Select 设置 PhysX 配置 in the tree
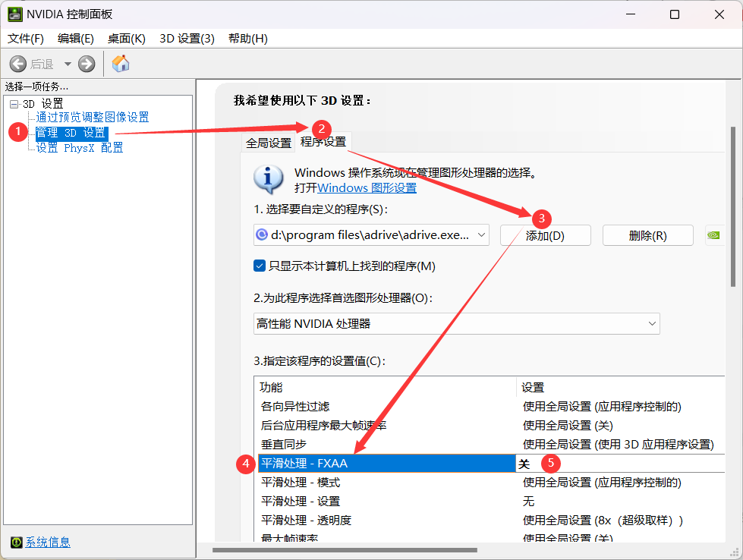Screen dimensions: 743x560 point(80,148)
